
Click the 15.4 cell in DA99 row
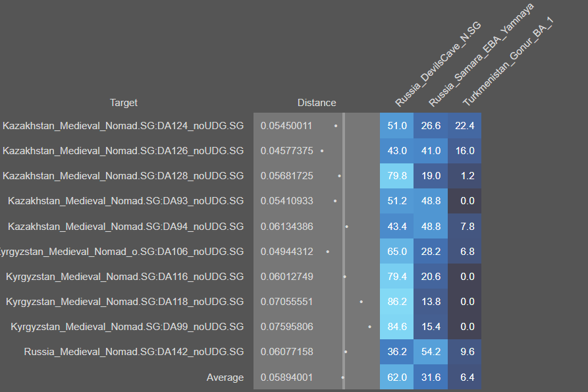pyautogui.click(x=431, y=327)
